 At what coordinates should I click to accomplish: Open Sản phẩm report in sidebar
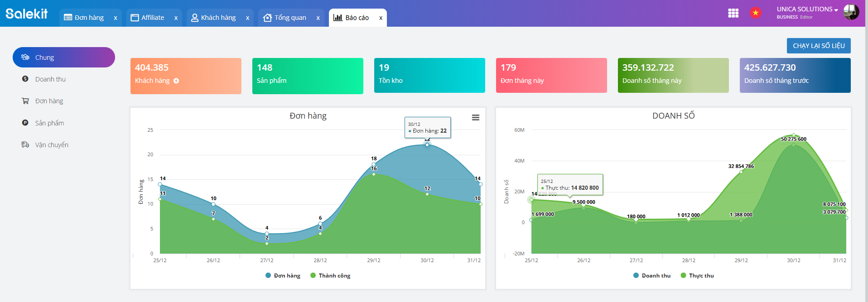(49, 123)
